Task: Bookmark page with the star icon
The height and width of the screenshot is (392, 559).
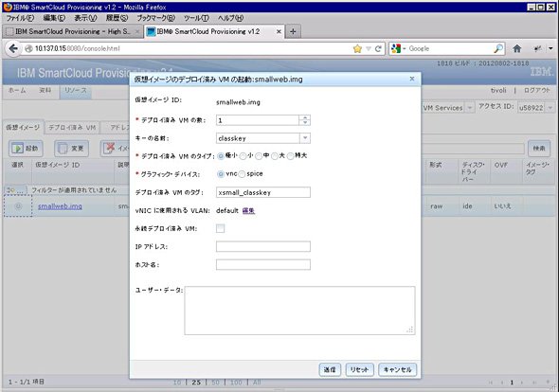Action: [x=357, y=49]
